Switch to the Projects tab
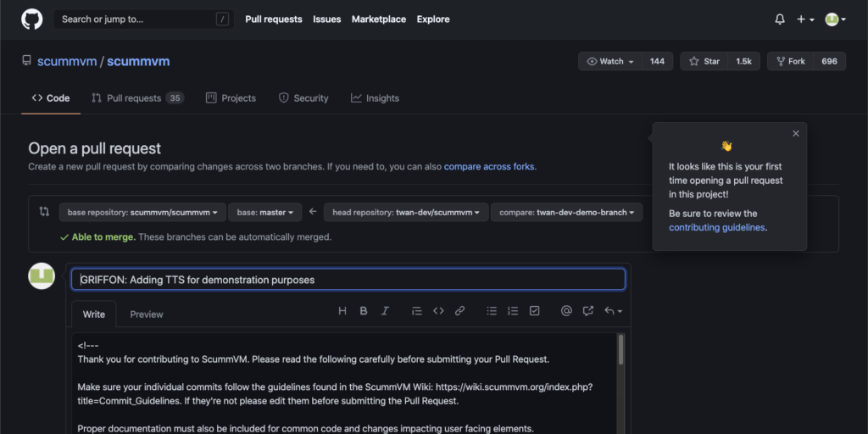Viewport: 868px width, 434px height. [231, 98]
